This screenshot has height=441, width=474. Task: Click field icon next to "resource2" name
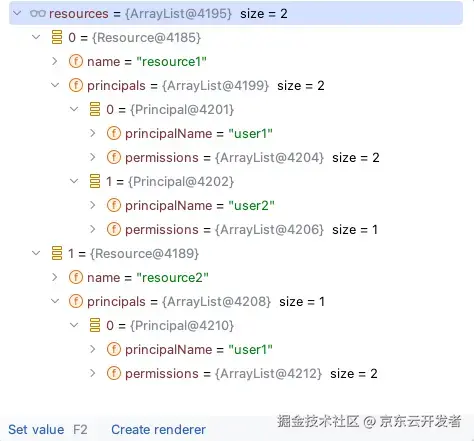click(x=76, y=277)
